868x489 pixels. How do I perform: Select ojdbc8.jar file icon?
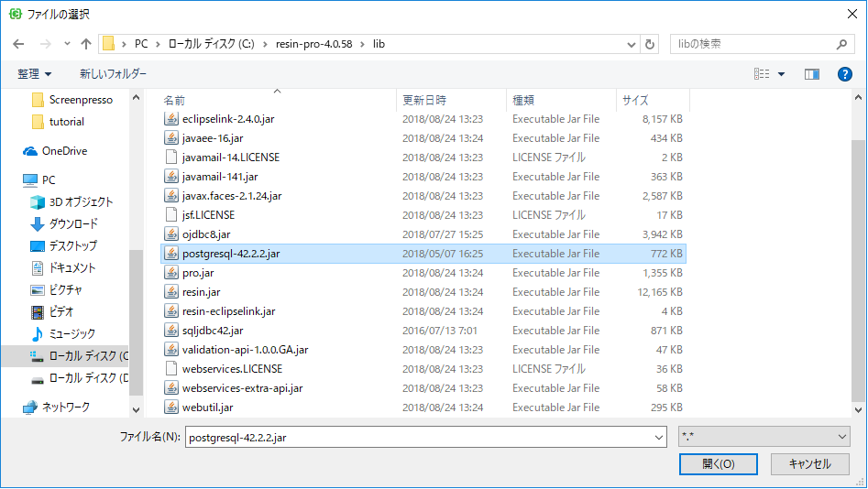coord(171,234)
